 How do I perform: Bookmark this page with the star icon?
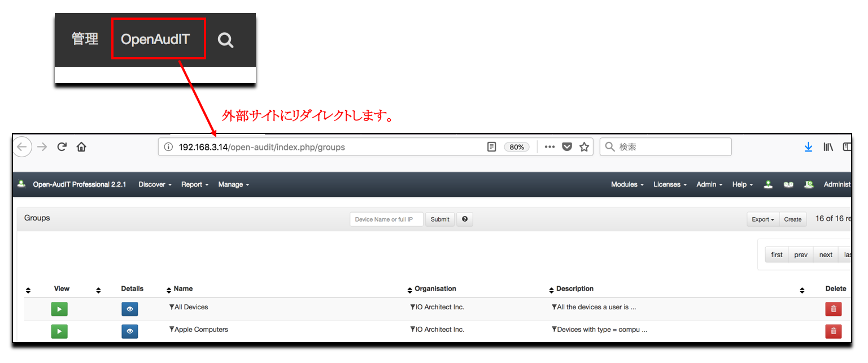pyautogui.click(x=584, y=147)
